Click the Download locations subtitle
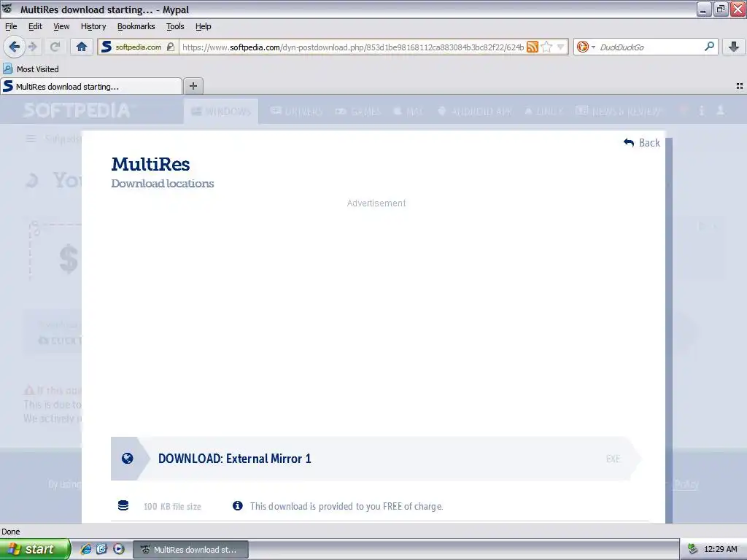The image size is (747, 560). point(163,183)
